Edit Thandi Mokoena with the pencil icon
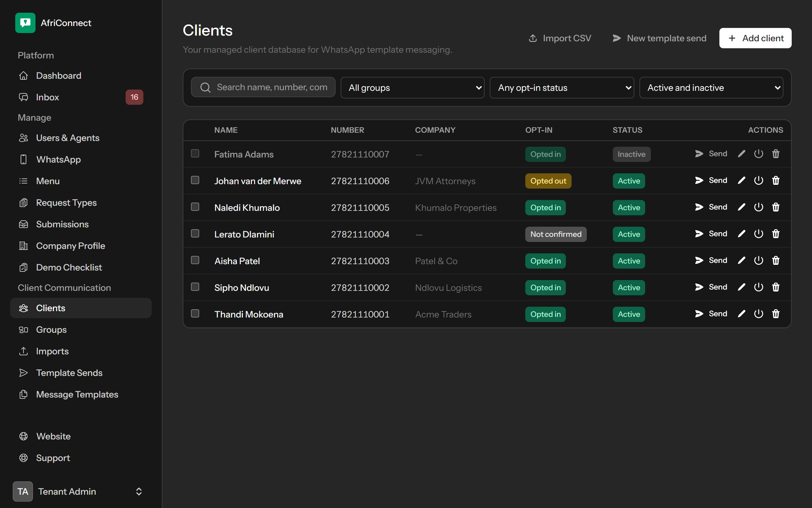This screenshot has width=812, height=508. [x=742, y=314]
